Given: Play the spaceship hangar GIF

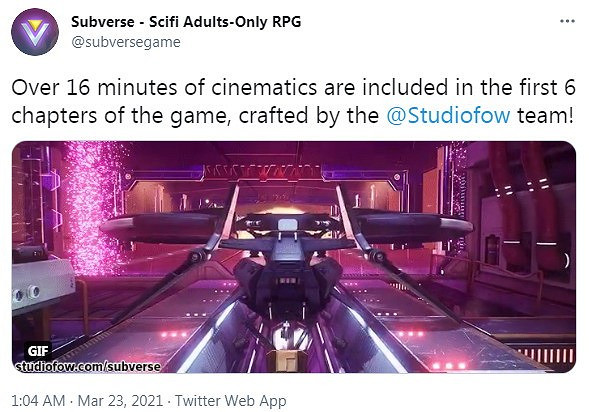Looking at the screenshot, I should tap(294, 257).
